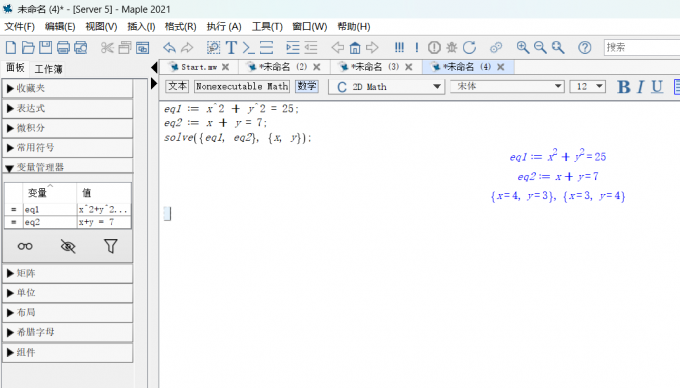Copy selection using the copy icon
The image size is (680, 388).
(x=125, y=47)
